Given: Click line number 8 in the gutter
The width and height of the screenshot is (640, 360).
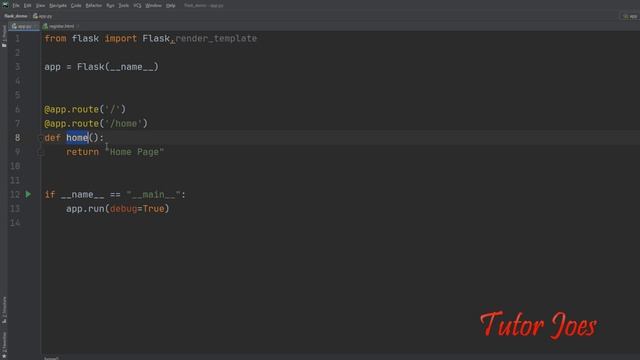Looking at the screenshot, I should [x=18, y=138].
